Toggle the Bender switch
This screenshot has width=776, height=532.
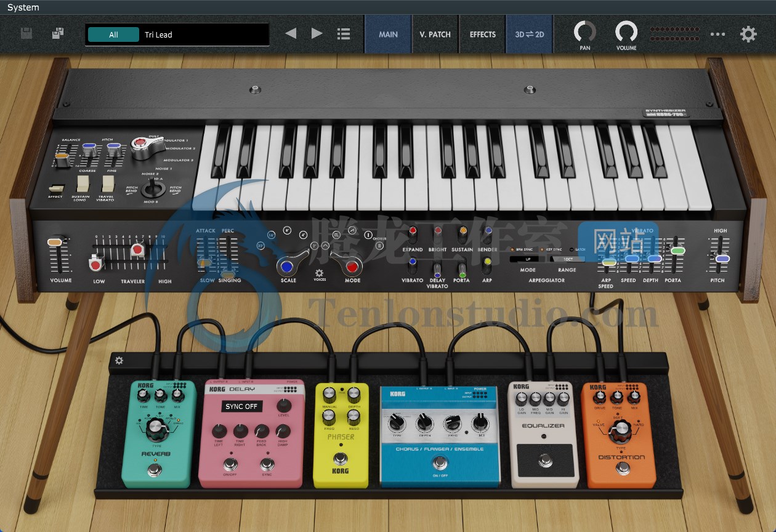[488, 235]
